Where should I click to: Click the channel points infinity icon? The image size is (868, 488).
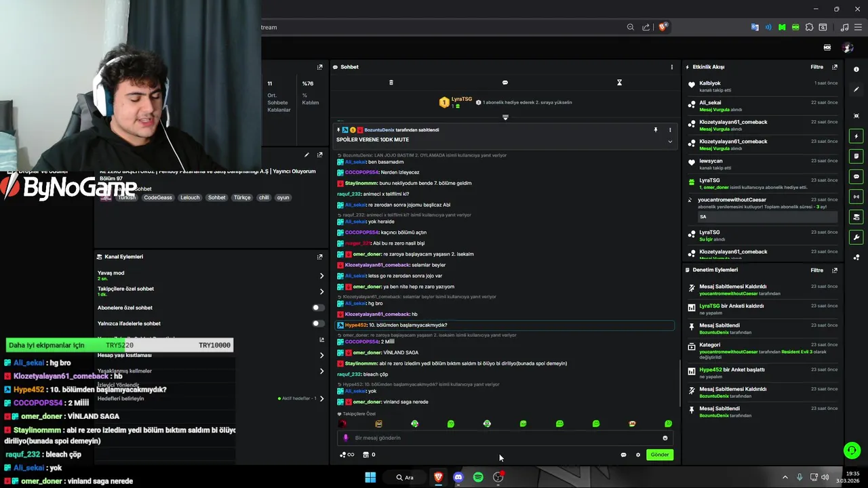tap(347, 455)
